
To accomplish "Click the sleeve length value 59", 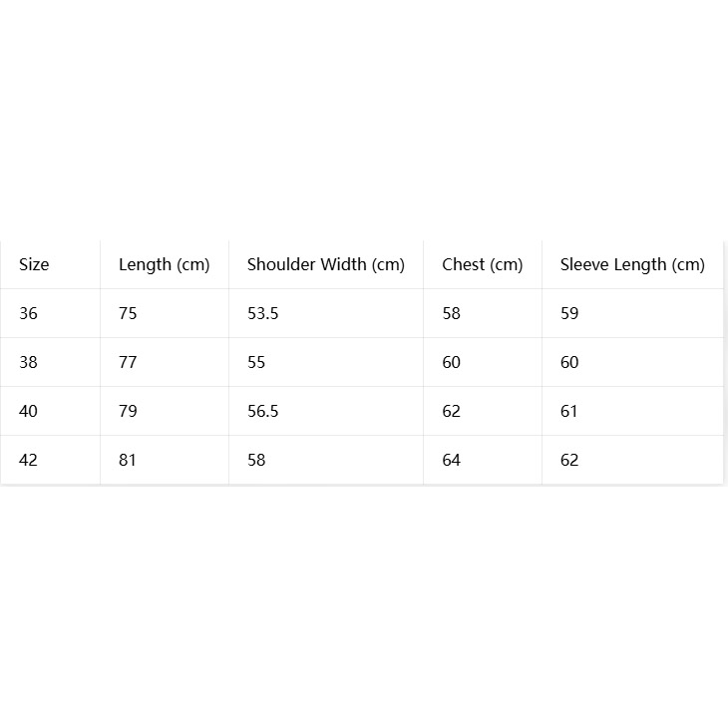I will pos(569,313).
